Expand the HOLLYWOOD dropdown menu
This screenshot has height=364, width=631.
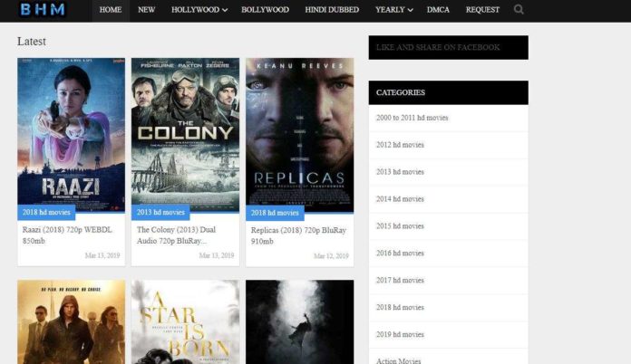point(199,10)
